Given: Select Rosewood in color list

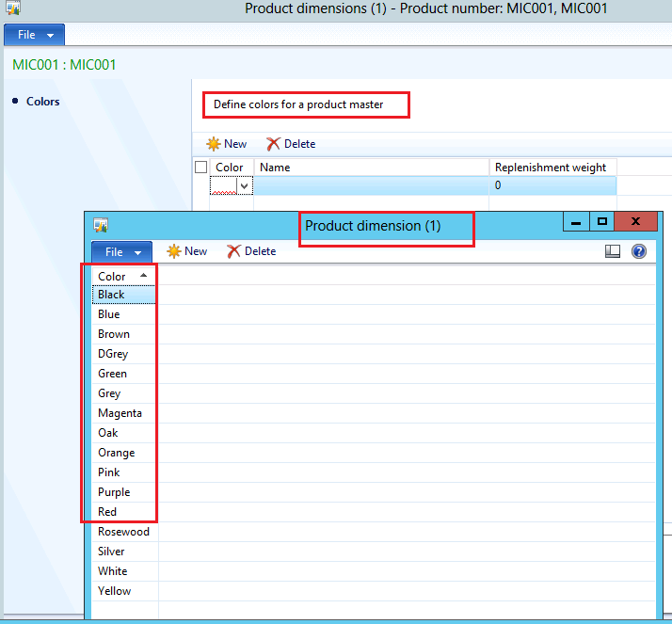Looking at the screenshot, I should 125,532.
